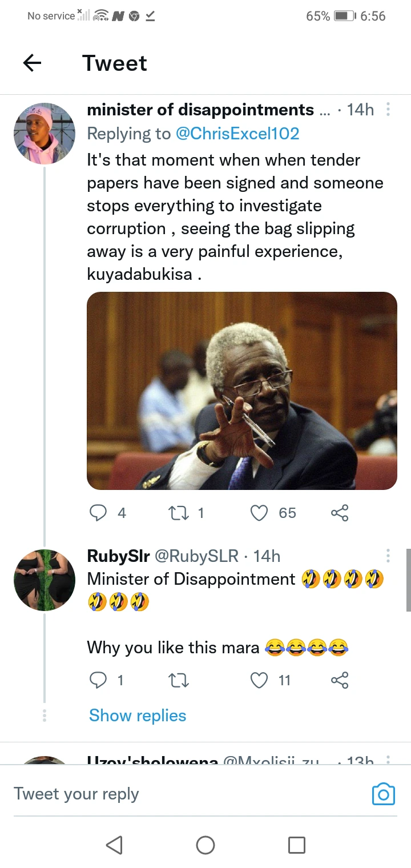The image size is (411, 868).
Task: Open RubySlr's profile avatar
Action: [45, 580]
